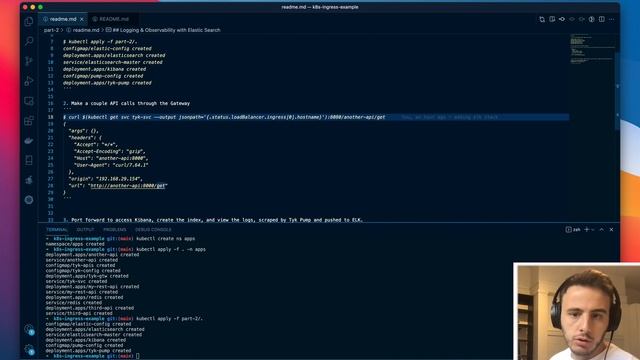Click "kubectl create ns apps" in the terminal

point(165,239)
